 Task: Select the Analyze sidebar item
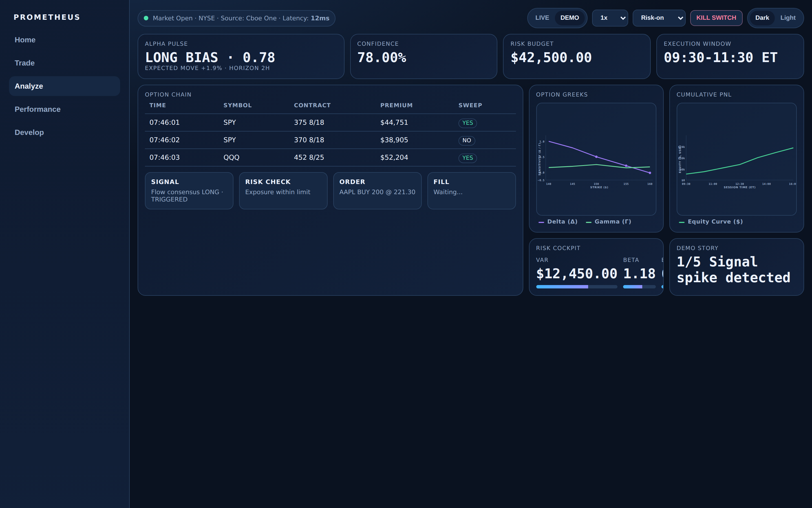click(x=64, y=86)
